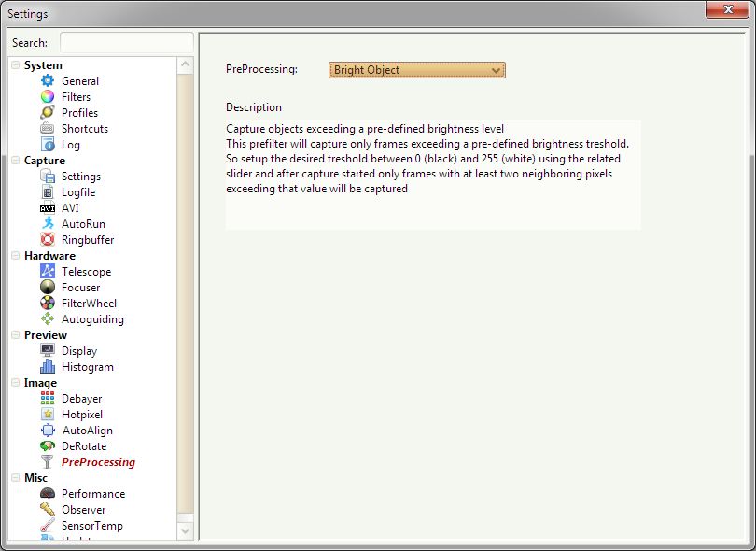Open the Performance settings label
This screenshot has width=756, height=551.
[x=93, y=494]
